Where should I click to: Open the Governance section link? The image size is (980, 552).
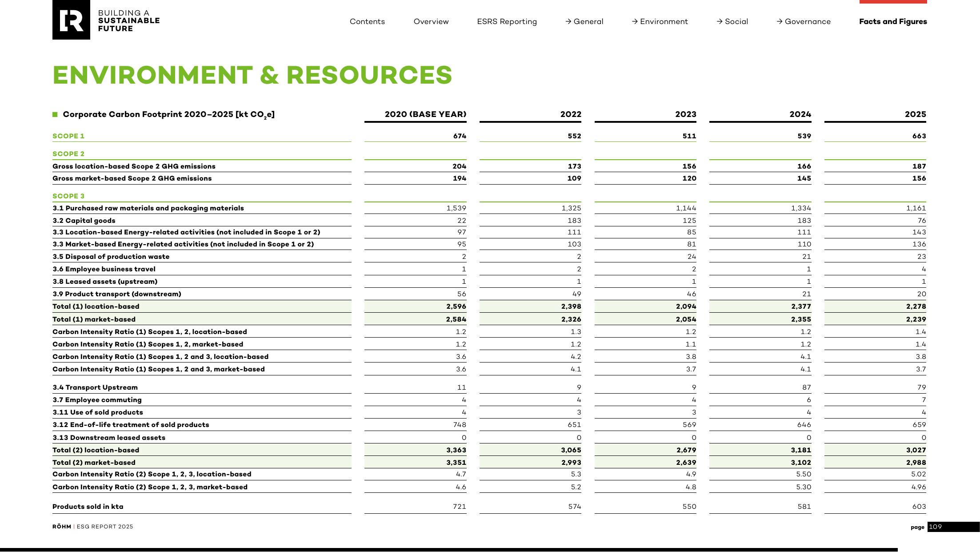tap(804, 21)
